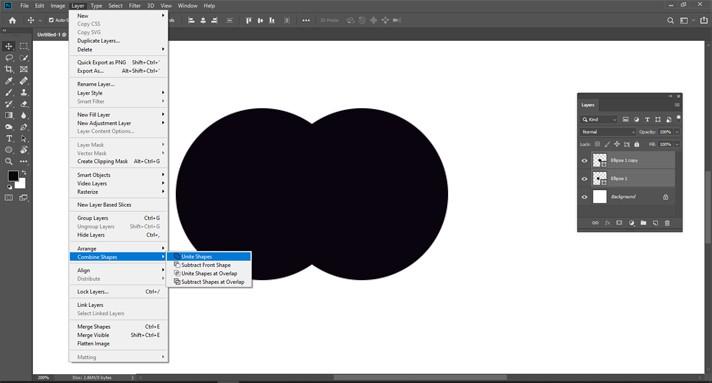Select the Ellipse shape tool
Viewport: 712px width, 383px height.
point(9,150)
